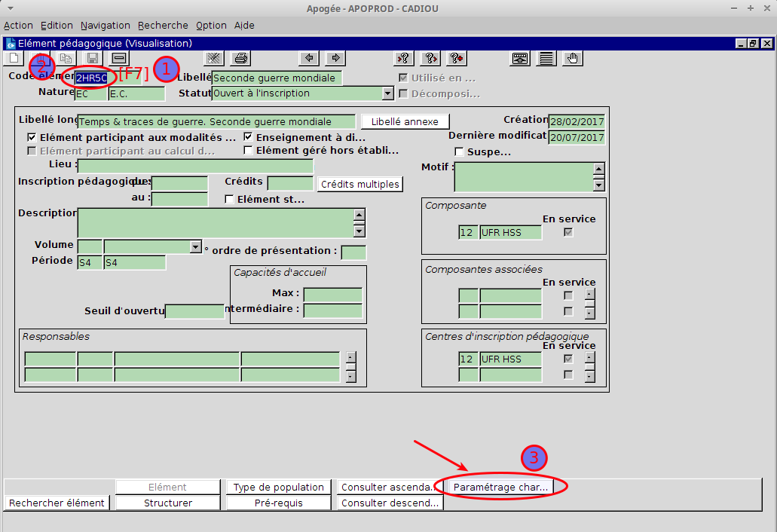Open the Statut dropdown list
Viewport: 777px width, 532px height.
(388, 94)
